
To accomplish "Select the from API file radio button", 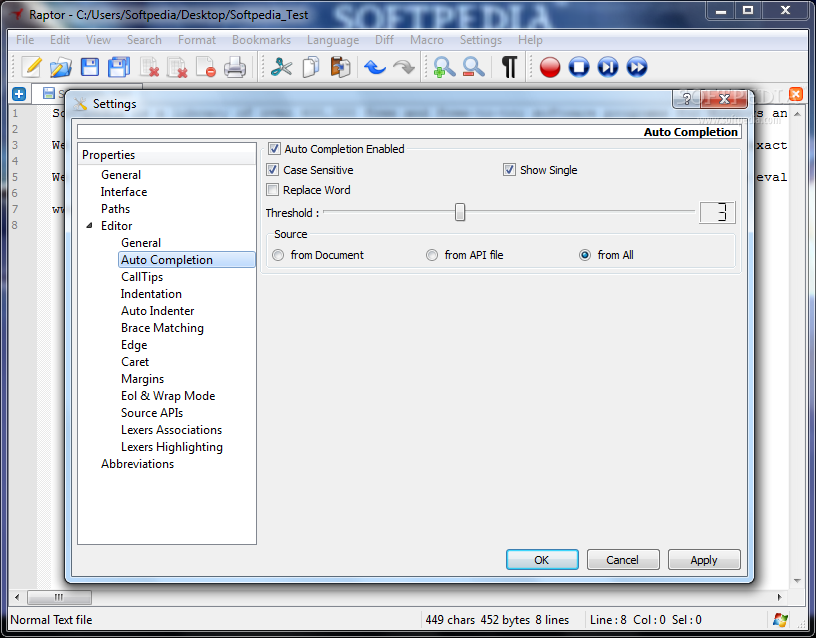I will click(x=432, y=255).
